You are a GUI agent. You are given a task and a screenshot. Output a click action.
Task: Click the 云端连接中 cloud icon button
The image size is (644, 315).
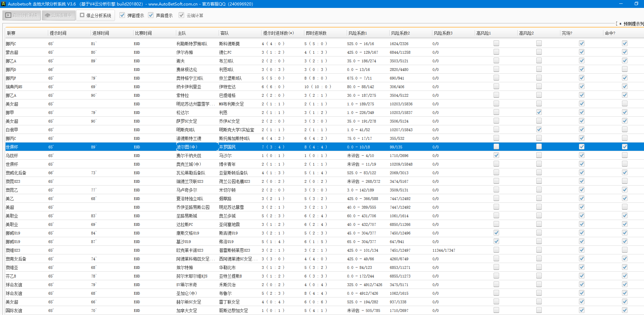tap(59, 15)
